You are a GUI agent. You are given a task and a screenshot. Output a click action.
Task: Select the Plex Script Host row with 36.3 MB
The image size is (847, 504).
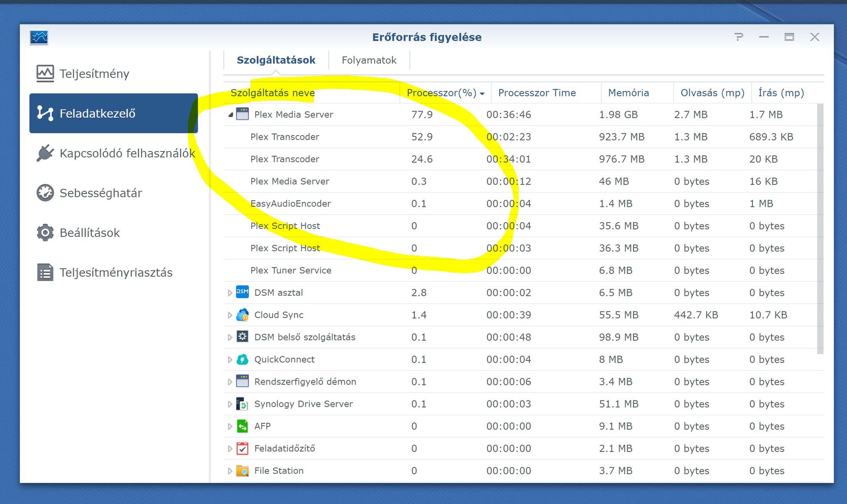[520, 248]
